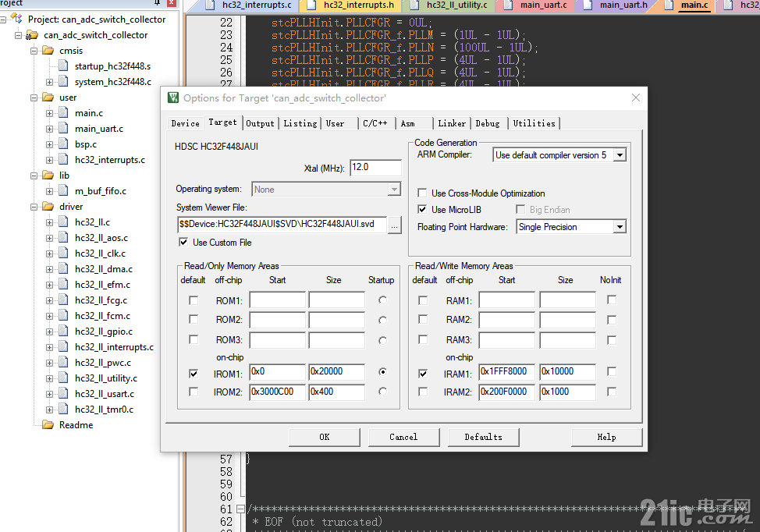This screenshot has width=760, height=532.
Task: Click the file icon beside startup_hc32f448.s
Action: click(63, 66)
